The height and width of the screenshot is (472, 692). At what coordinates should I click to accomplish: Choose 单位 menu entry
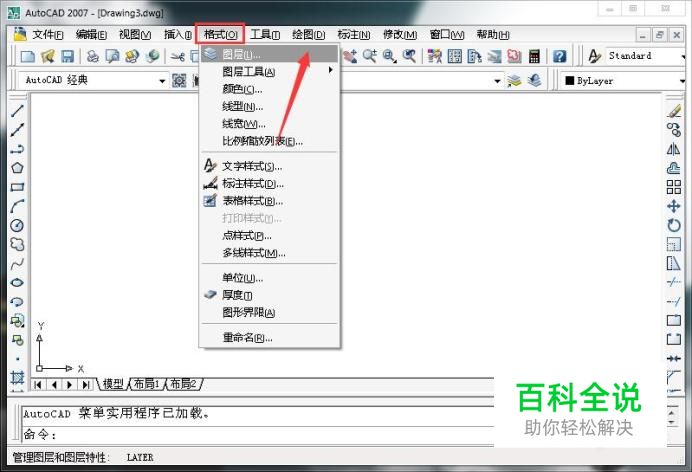point(270,278)
